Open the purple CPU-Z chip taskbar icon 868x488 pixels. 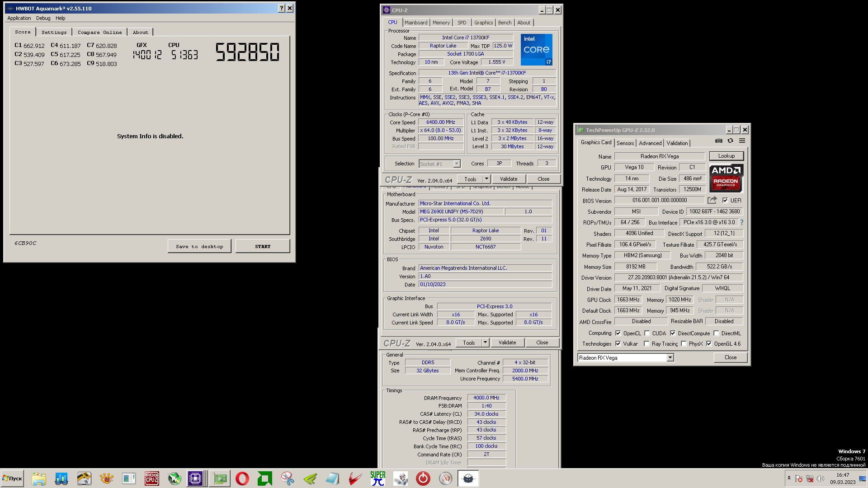tap(195, 479)
